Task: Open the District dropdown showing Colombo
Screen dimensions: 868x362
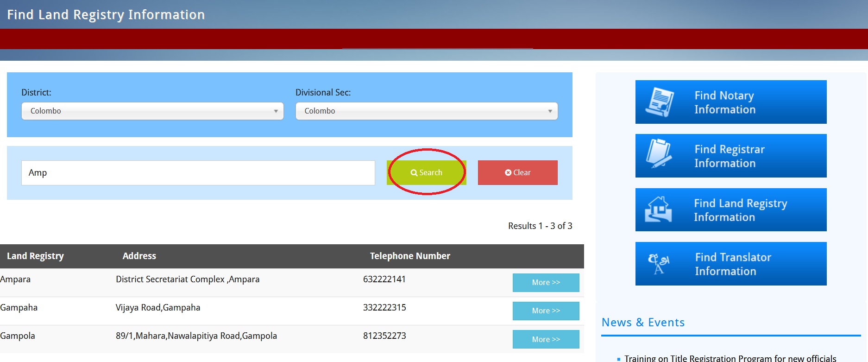Action: pyautogui.click(x=152, y=111)
